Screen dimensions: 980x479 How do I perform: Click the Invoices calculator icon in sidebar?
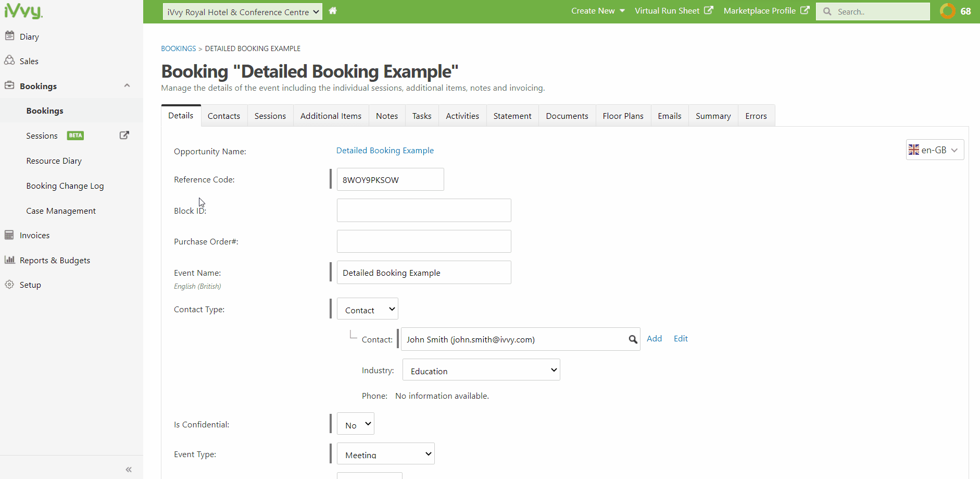pyautogui.click(x=9, y=235)
